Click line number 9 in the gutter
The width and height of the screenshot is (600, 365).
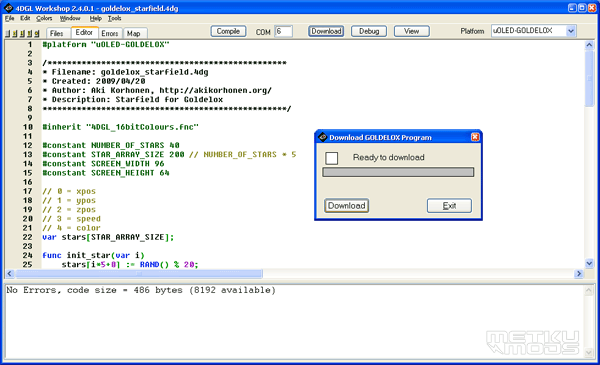click(x=30, y=118)
